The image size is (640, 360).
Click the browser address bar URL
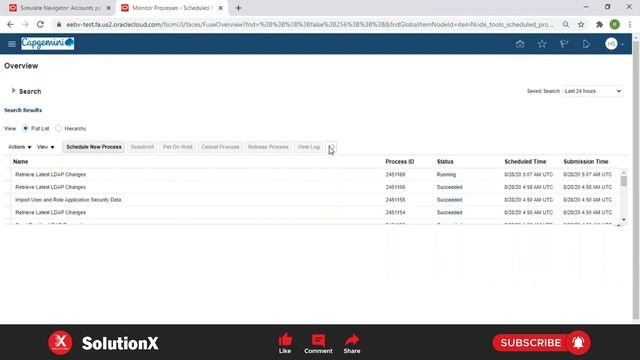309,24
